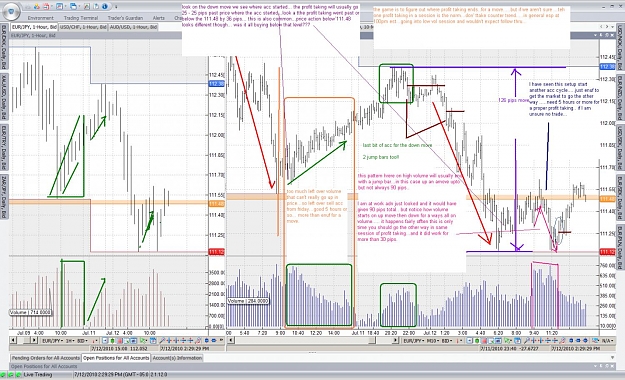The width and height of the screenshot is (625, 380).
Task: Open the M10 timeframe dropdown in right chart toolbar
Action: 432,341
